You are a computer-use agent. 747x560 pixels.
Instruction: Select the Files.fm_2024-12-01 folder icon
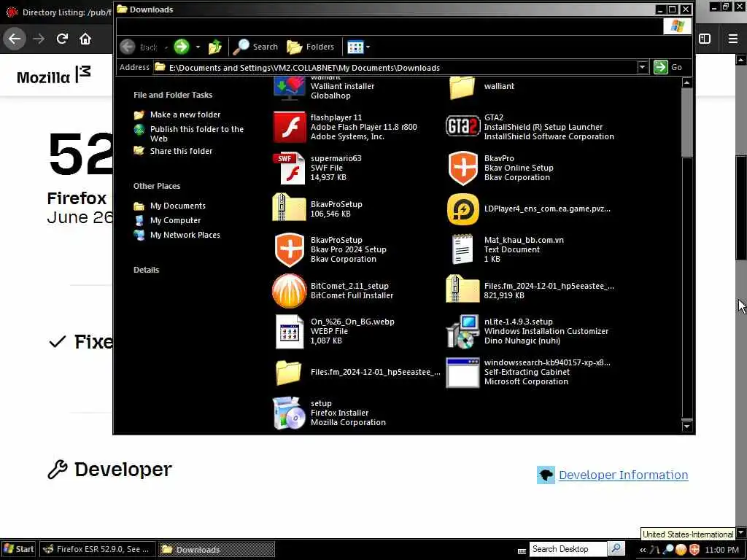[x=288, y=373]
